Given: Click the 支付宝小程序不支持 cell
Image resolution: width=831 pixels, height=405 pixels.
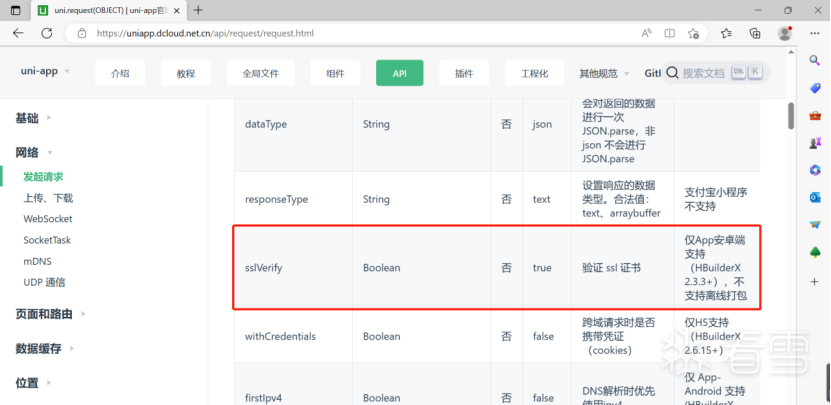Looking at the screenshot, I should point(715,199).
